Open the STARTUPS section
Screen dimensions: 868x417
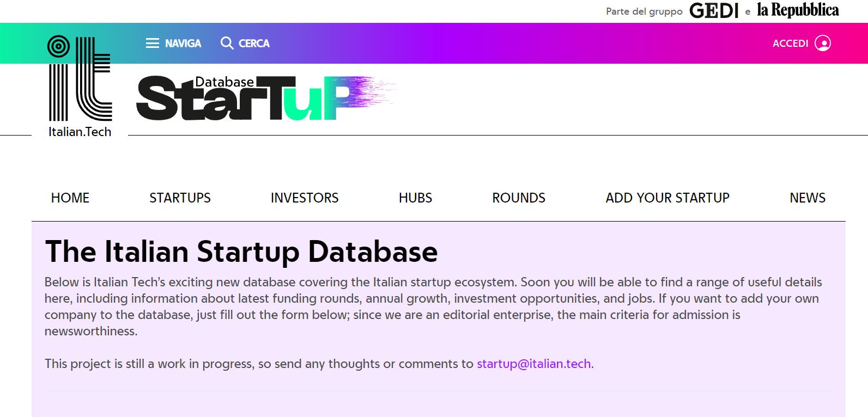point(180,198)
